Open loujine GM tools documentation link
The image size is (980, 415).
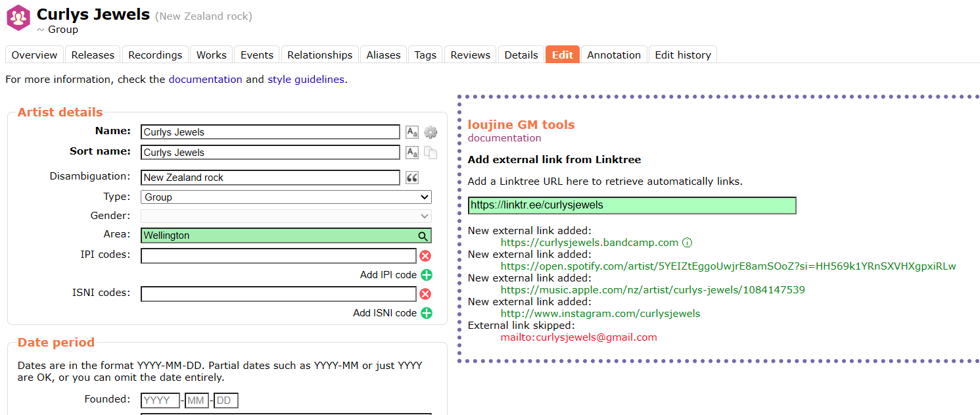(x=504, y=138)
